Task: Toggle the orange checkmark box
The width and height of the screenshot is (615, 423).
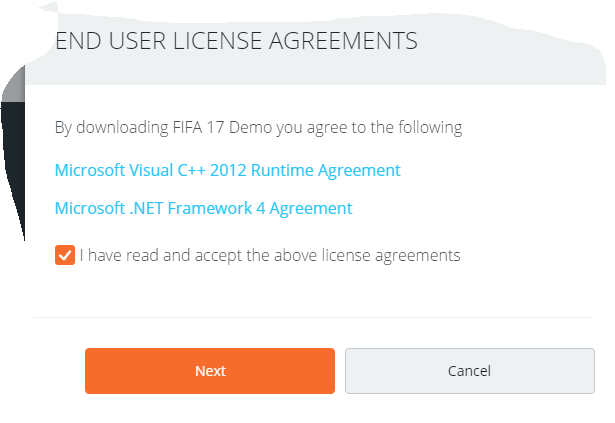Action: coord(65,255)
